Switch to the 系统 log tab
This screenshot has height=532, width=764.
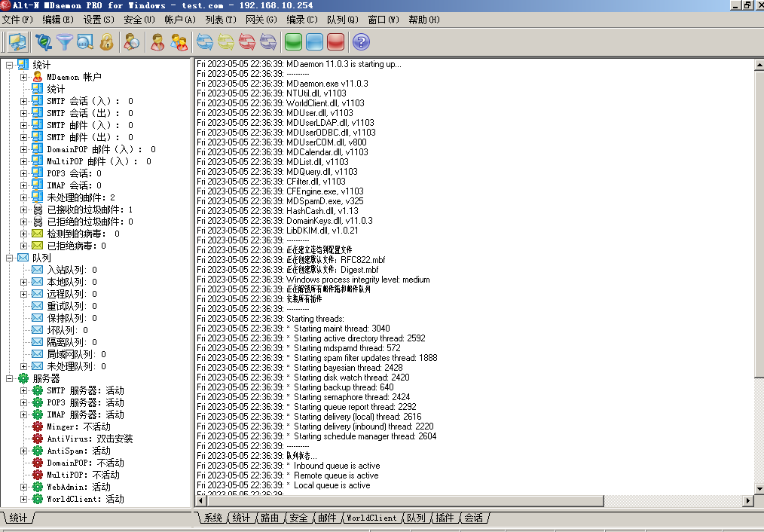coord(213,518)
